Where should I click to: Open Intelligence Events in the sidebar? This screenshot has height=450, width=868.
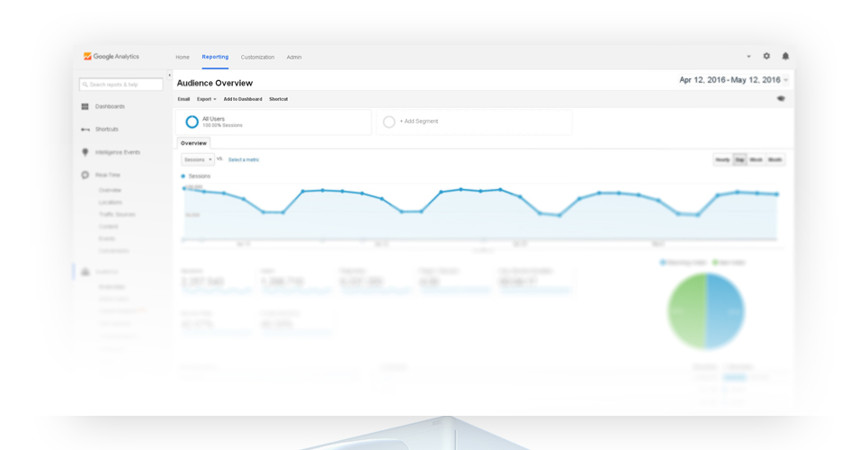117,152
